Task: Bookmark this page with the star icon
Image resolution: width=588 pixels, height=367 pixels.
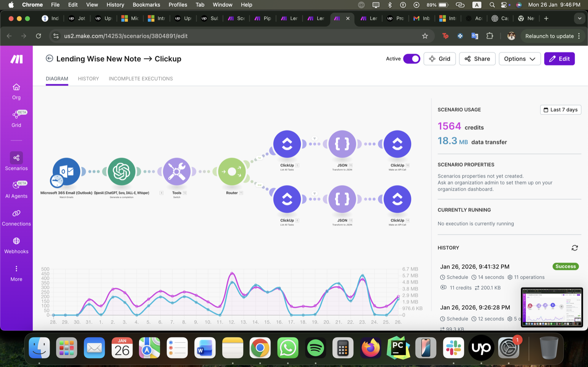Action: [x=425, y=36]
